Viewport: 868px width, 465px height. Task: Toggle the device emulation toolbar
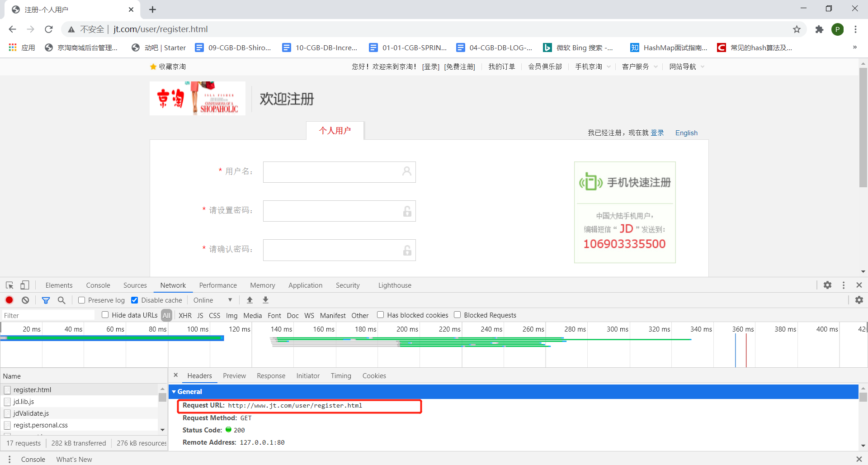coord(25,285)
